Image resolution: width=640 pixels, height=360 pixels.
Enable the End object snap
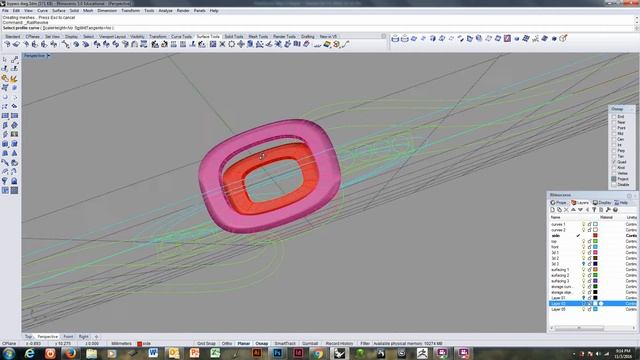614,117
